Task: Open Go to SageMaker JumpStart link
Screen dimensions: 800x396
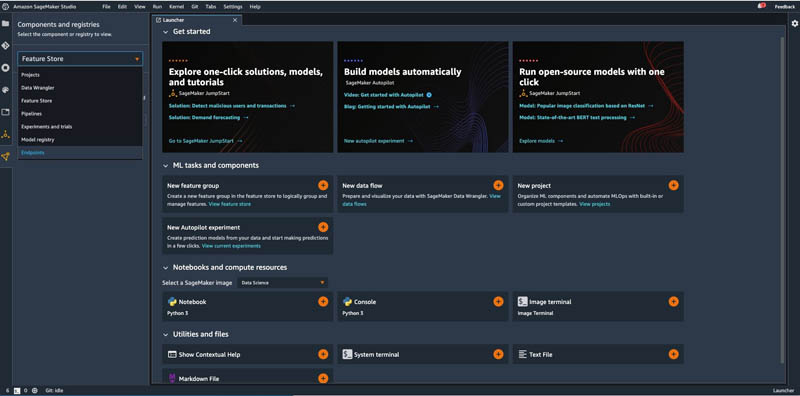Action: click(x=206, y=141)
